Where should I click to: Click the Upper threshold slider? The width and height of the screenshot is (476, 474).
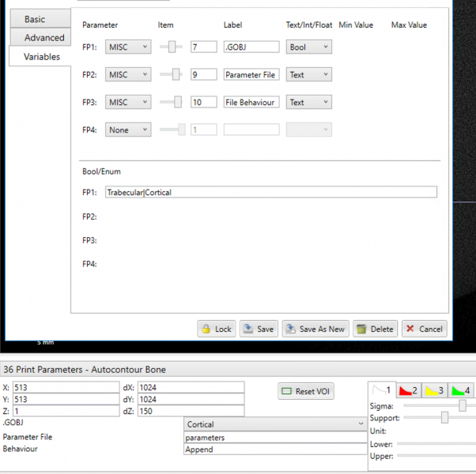pyautogui.click(x=436, y=456)
